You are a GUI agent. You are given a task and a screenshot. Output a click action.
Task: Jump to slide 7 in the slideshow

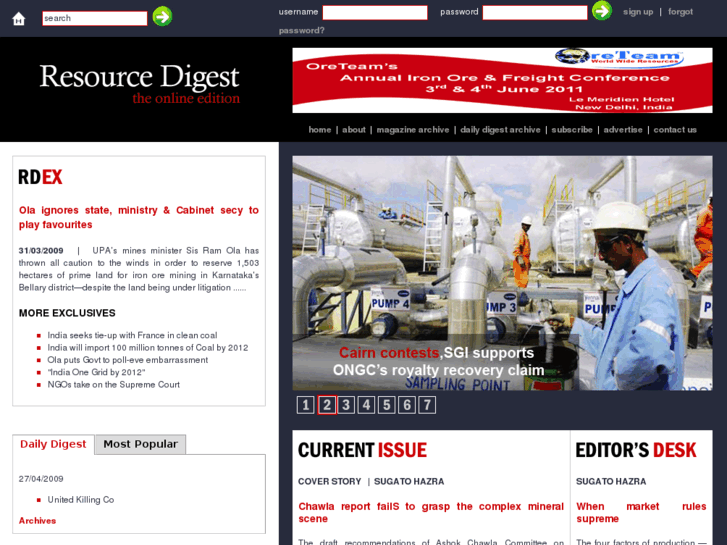[x=427, y=405]
